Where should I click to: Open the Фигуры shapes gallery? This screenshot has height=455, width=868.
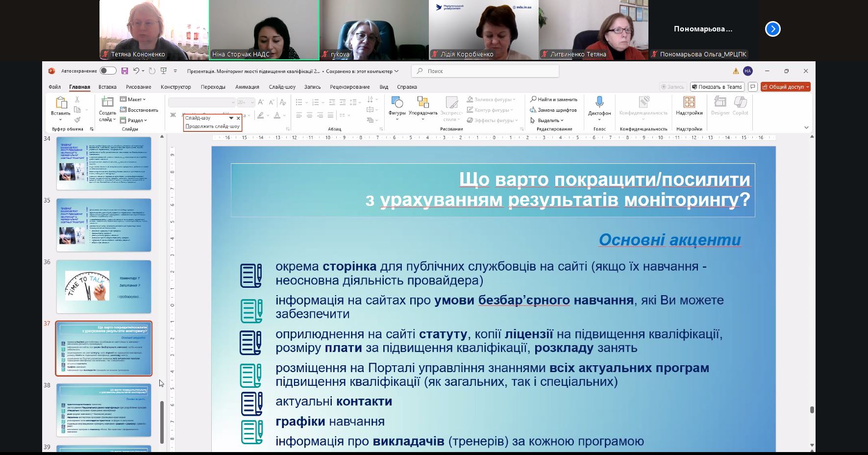coord(397,105)
